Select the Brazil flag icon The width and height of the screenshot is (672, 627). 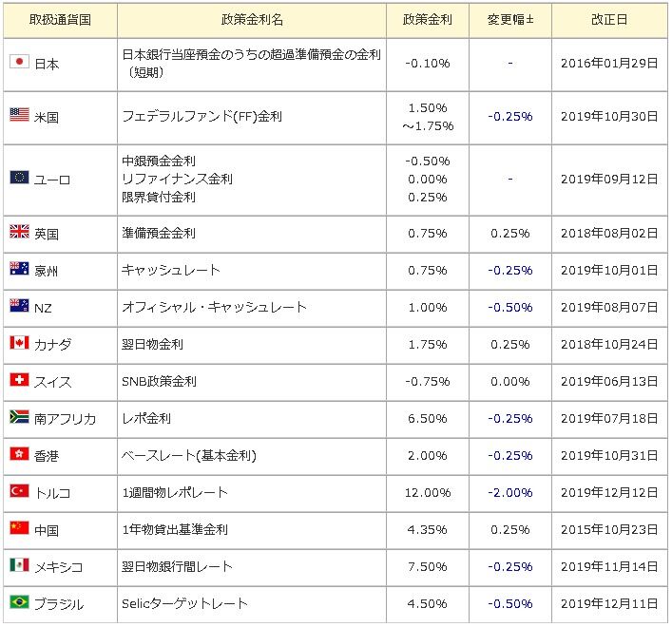[19, 601]
